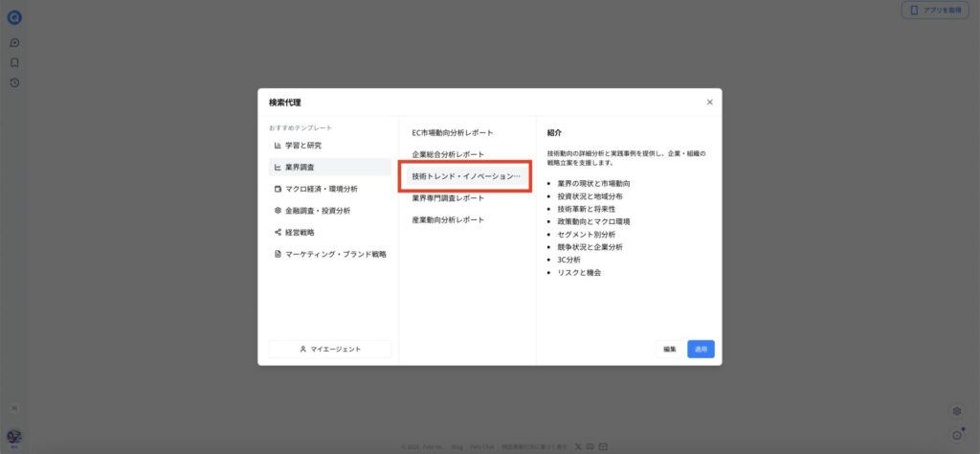Click the mail envelope icon in footer

(x=603, y=446)
